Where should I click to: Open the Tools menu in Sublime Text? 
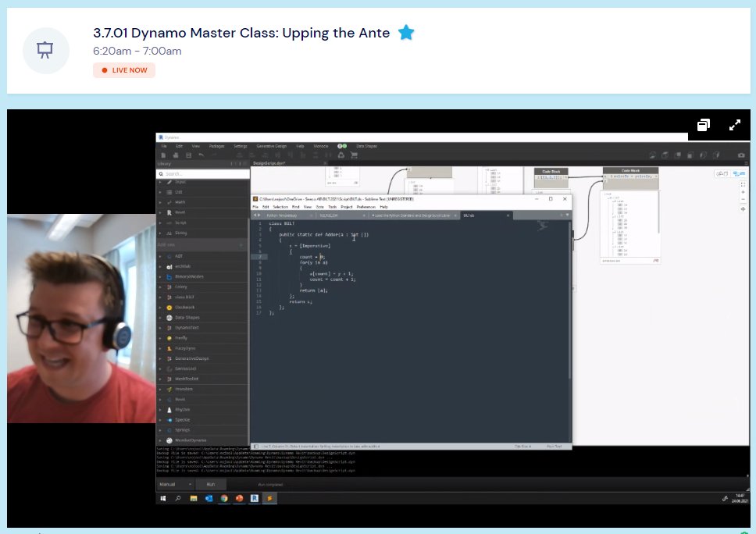tap(332, 207)
